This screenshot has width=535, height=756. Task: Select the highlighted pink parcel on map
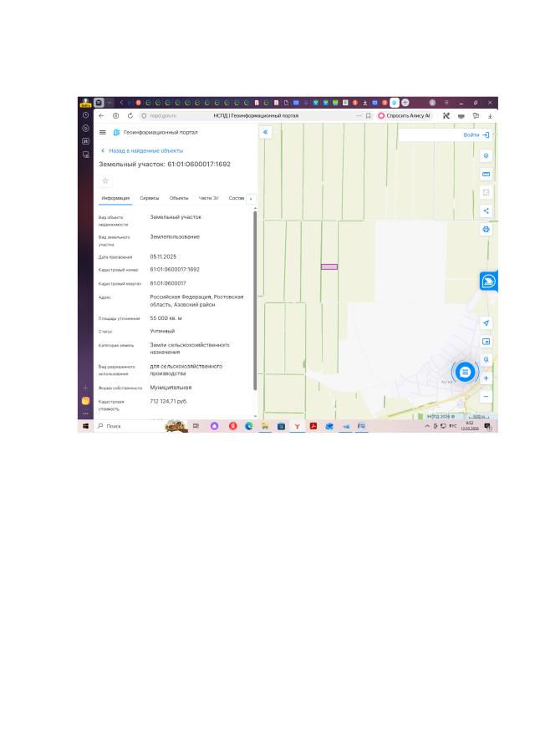coord(329,266)
